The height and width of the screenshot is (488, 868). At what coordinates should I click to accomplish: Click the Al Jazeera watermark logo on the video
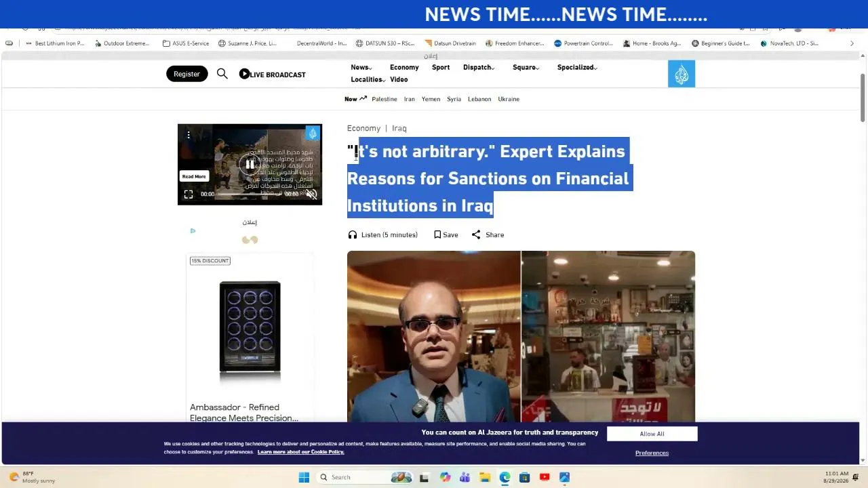pyautogui.click(x=312, y=133)
